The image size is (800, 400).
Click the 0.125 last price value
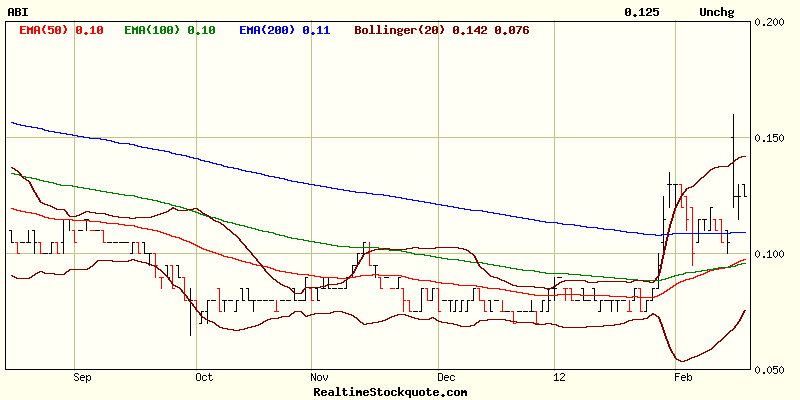point(641,12)
